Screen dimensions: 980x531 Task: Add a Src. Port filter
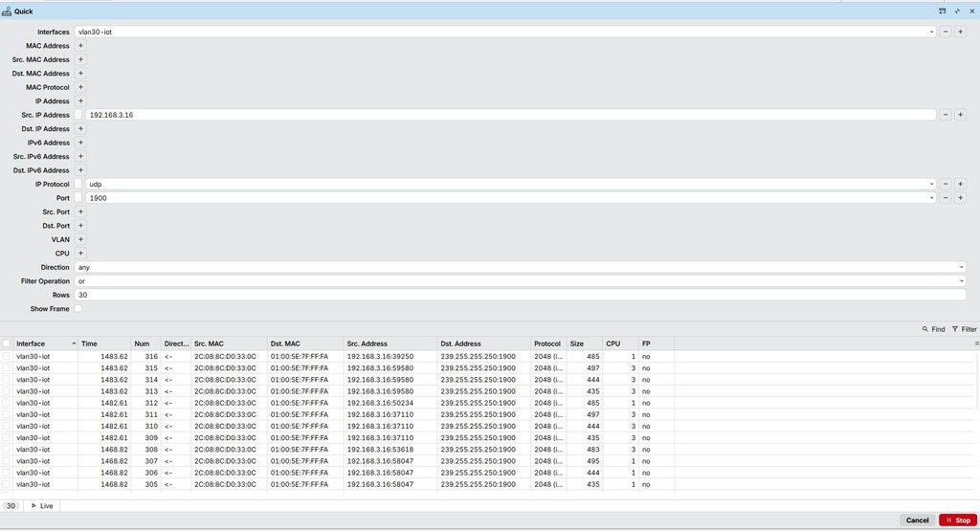[80, 212]
